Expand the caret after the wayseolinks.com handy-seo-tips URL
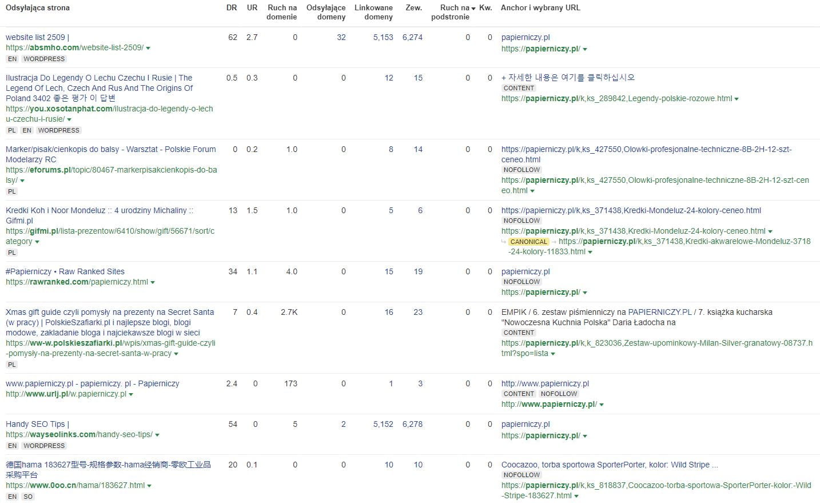This screenshot has width=820, height=504. [x=157, y=435]
